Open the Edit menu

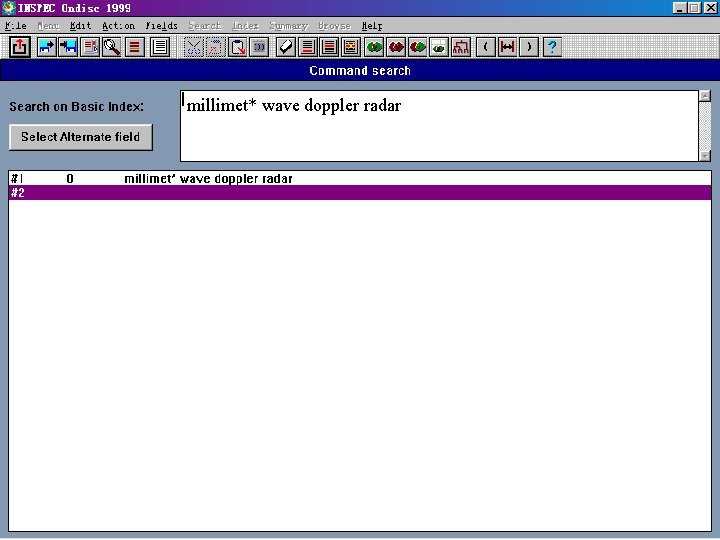pos(80,26)
